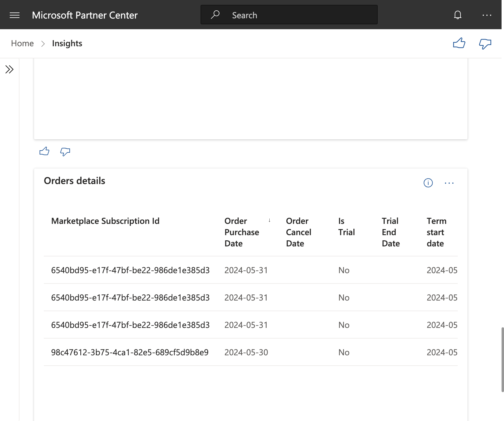Open Orders details more options ellipsis
504x421 pixels.
449,183
